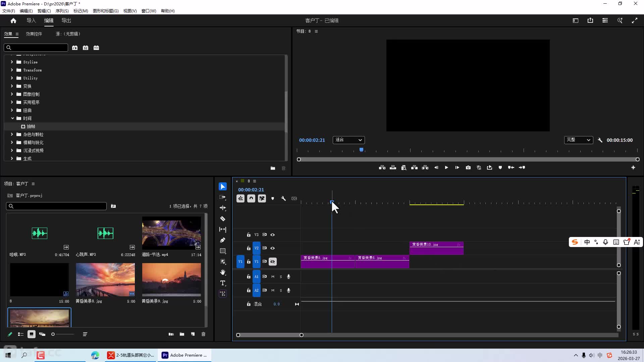
Task: Switch to the 导入 workspace tab
Action: tap(31, 20)
